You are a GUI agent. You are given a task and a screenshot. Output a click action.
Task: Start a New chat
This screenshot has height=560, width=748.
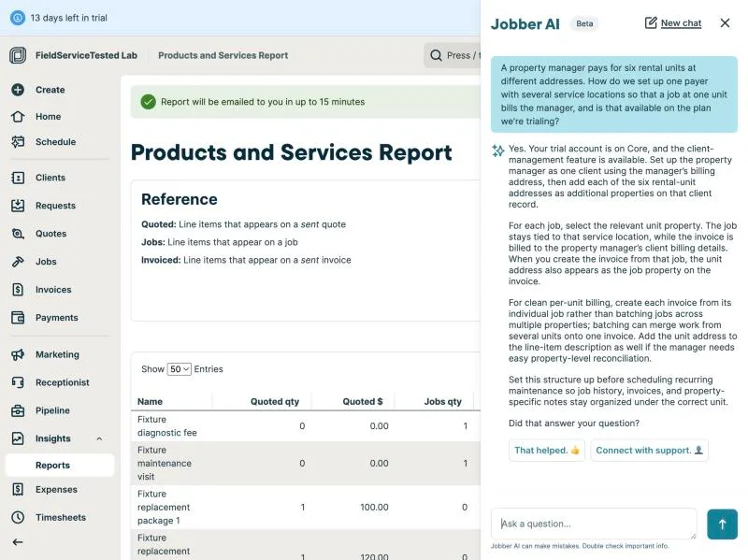click(x=673, y=22)
